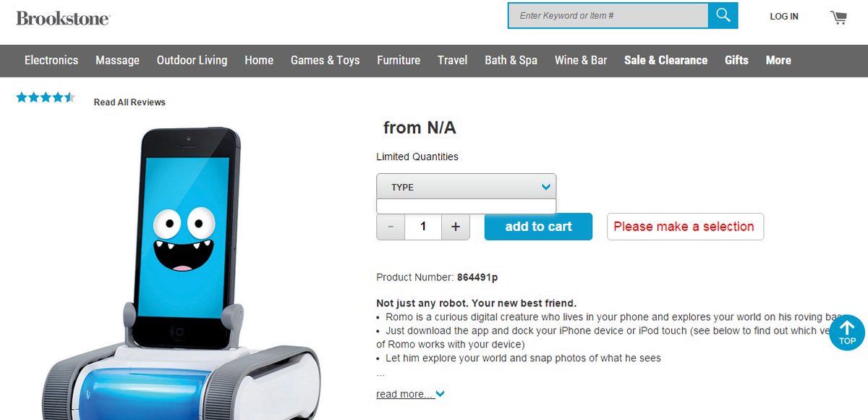Click the quantity input box
The height and width of the screenshot is (420, 868).
(423, 227)
